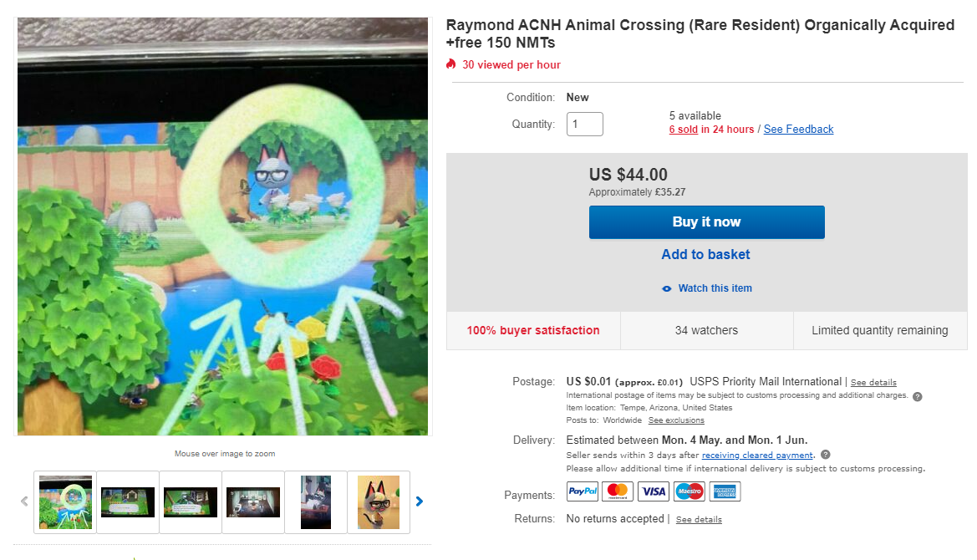The image size is (977, 560).
Task: Click the Maestro payment icon
Action: tap(689, 492)
